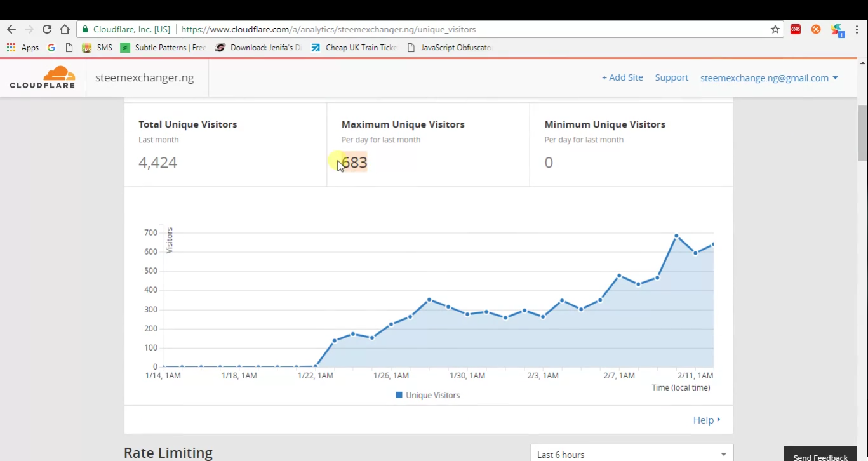This screenshot has height=461, width=868.
Task: Click the 1/18, 1AM axis label
Action: click(239, 375)
